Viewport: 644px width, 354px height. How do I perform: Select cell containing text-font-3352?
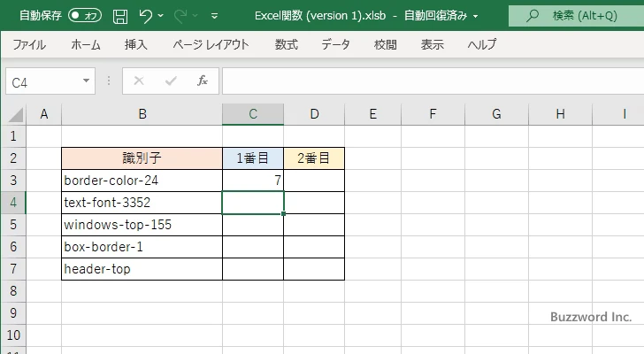(x=142, y=203)
